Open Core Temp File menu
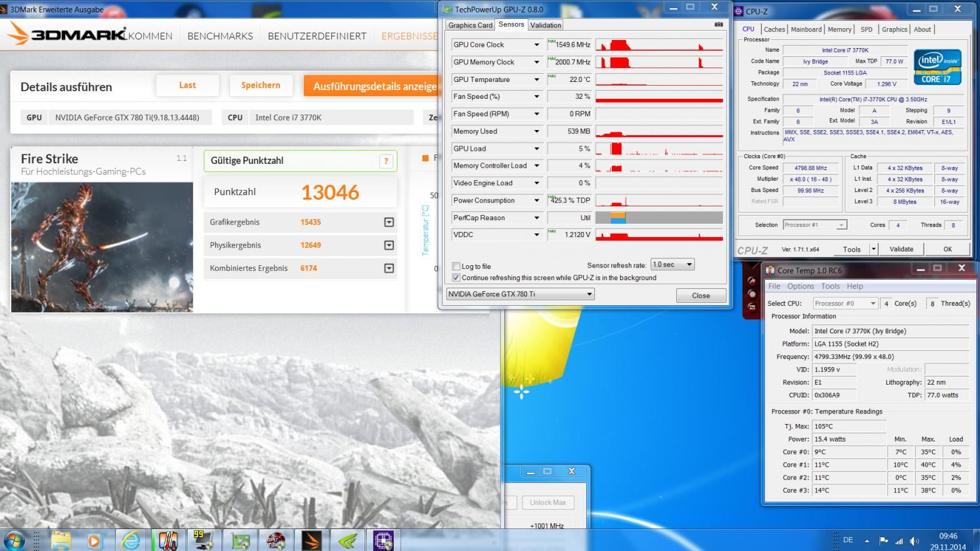Viewport: 980px width, 551px height. pos(774,286)
